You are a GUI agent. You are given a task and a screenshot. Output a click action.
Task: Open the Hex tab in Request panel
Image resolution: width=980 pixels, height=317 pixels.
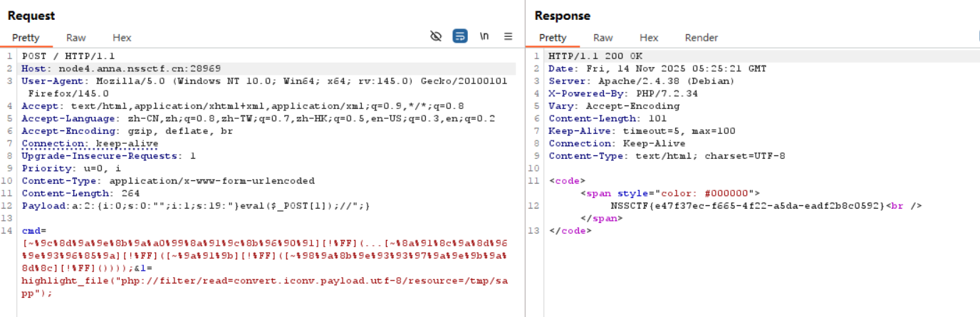click(122, 38)
